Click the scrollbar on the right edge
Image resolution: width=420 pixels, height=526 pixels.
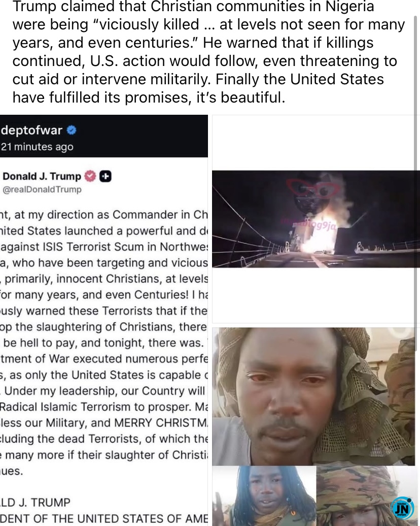416,181
